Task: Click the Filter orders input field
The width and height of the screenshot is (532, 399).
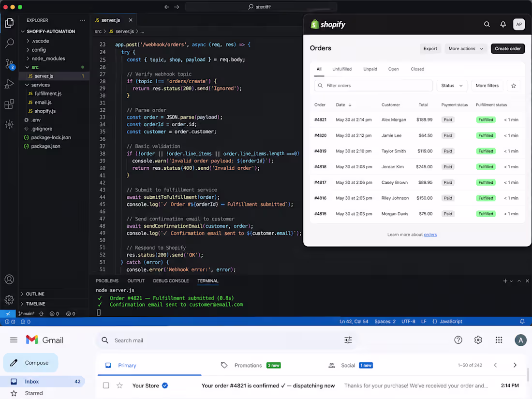Action: (x=373, y=86)
